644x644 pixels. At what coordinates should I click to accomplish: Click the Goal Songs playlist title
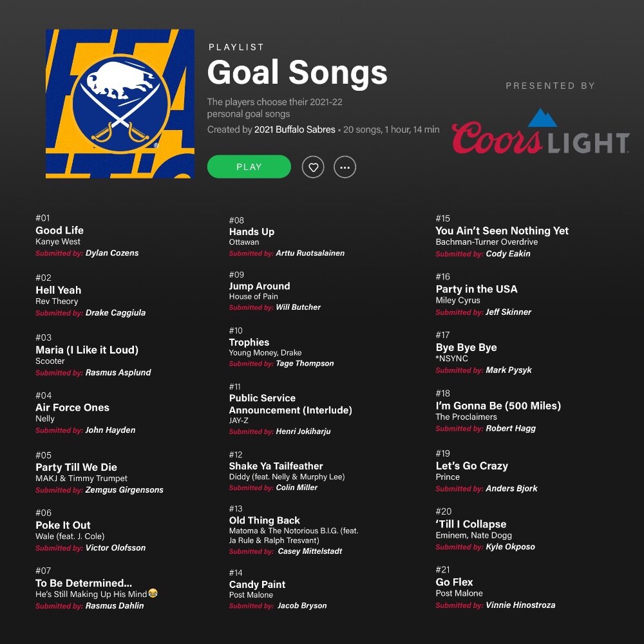point(298,72)
